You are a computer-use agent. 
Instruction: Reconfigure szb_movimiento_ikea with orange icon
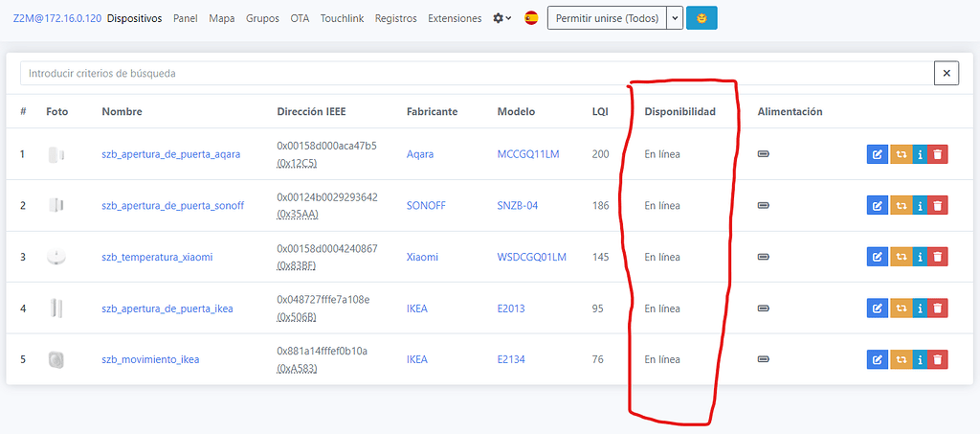point(900,359)
